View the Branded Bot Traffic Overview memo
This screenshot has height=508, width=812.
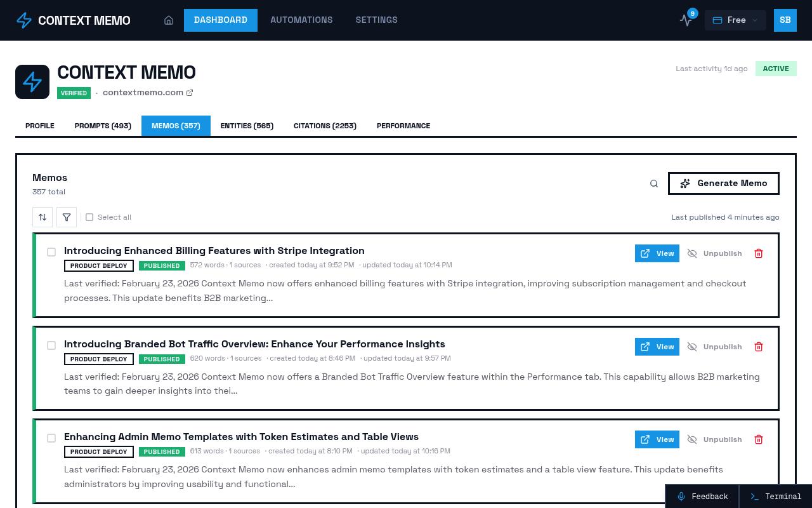point(657,347)
